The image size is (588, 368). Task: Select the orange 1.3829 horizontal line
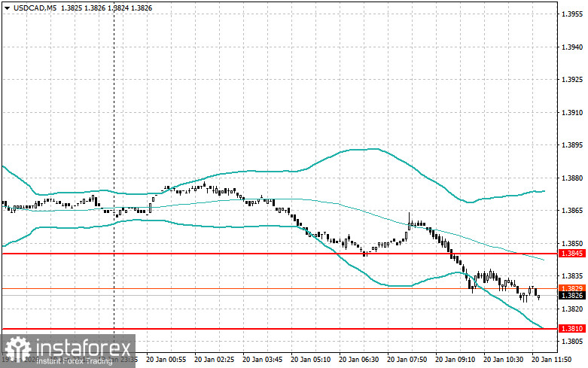point(280,288)
